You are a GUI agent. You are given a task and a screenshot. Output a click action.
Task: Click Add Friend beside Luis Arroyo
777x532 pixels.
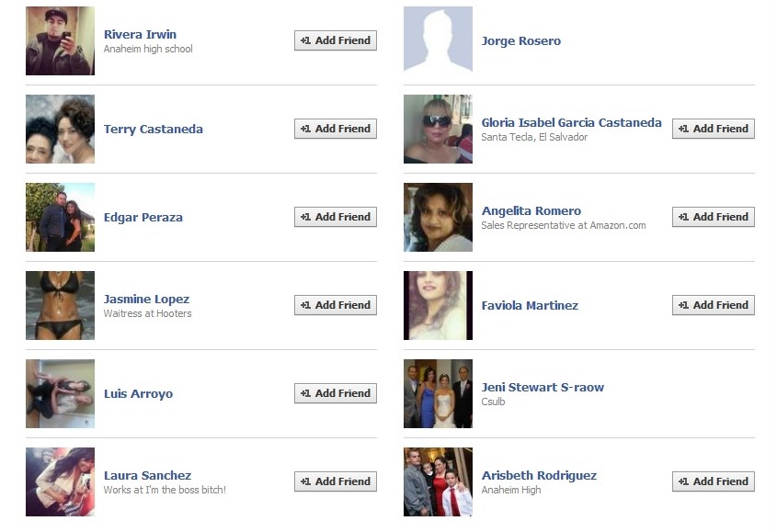coord(336,393)
